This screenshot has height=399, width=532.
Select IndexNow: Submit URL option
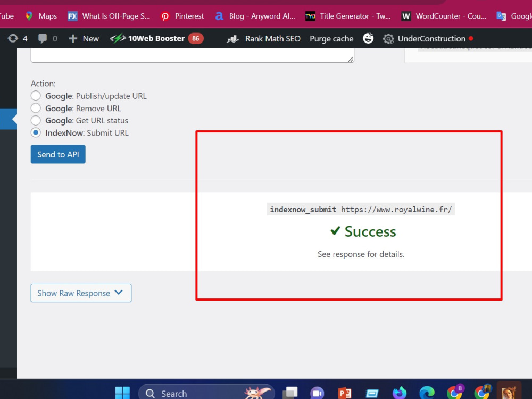coord(36,132)
